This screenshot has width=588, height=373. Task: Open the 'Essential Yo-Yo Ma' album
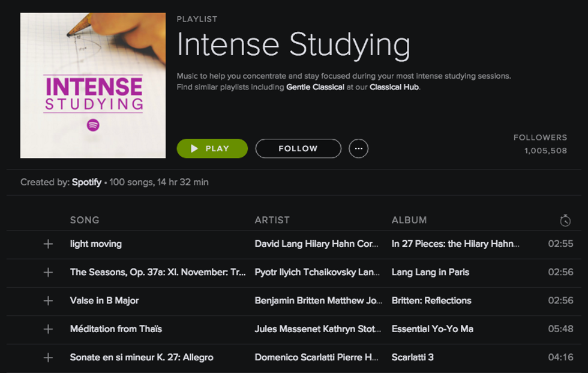432,329
